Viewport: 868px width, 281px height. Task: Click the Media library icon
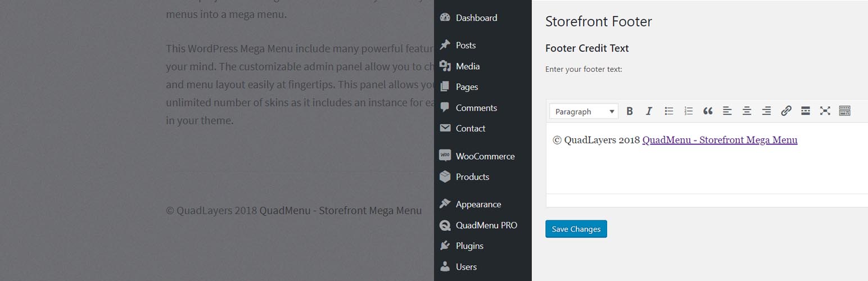[x=445, y=66]
